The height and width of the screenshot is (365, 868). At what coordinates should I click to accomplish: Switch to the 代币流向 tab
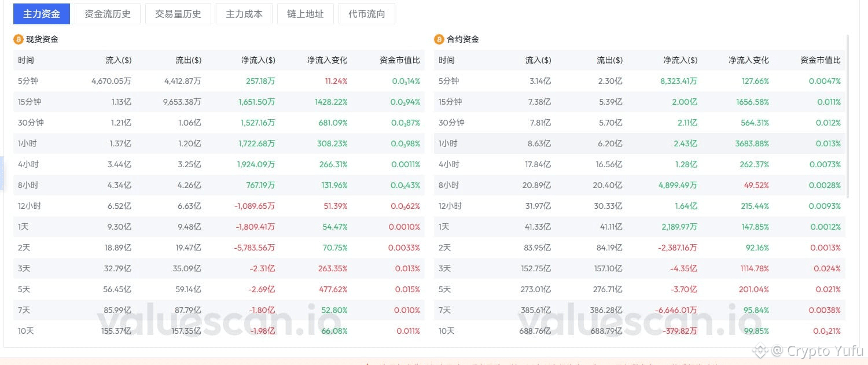(367, 14)
